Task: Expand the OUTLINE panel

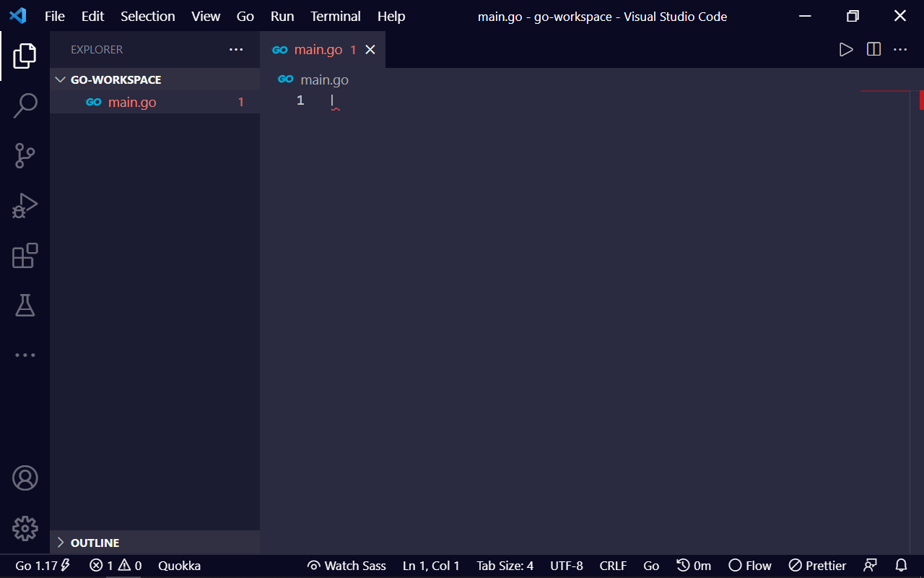Action: tap(95, 543)
